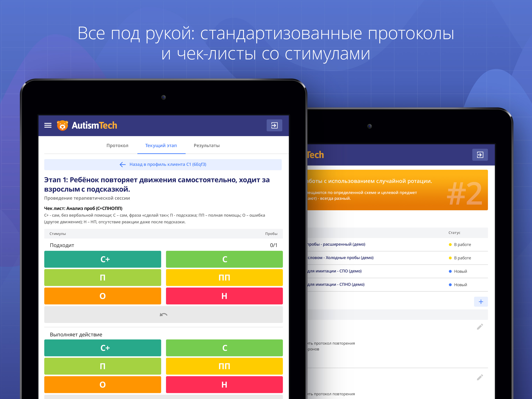This screenshot has height=399, width=532.
Task: Open the пробы - расширенный (демо) row
Action: [398, 245]
